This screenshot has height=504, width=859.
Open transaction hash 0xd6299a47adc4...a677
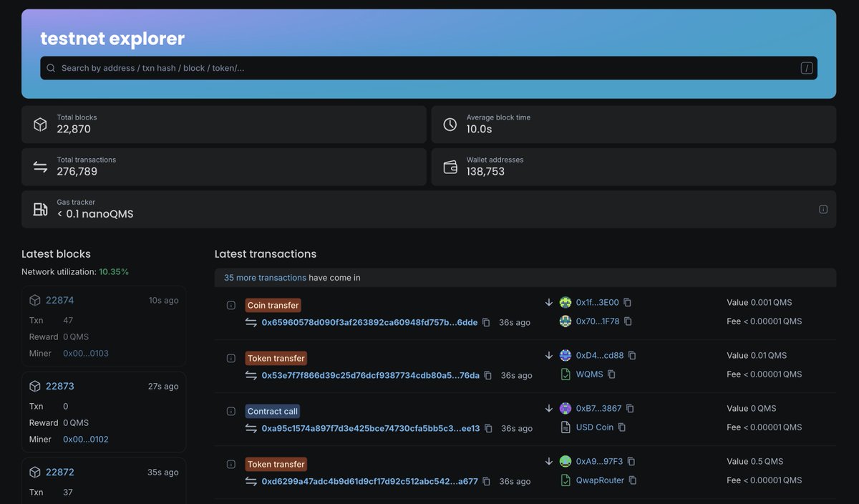coord(369,481)
